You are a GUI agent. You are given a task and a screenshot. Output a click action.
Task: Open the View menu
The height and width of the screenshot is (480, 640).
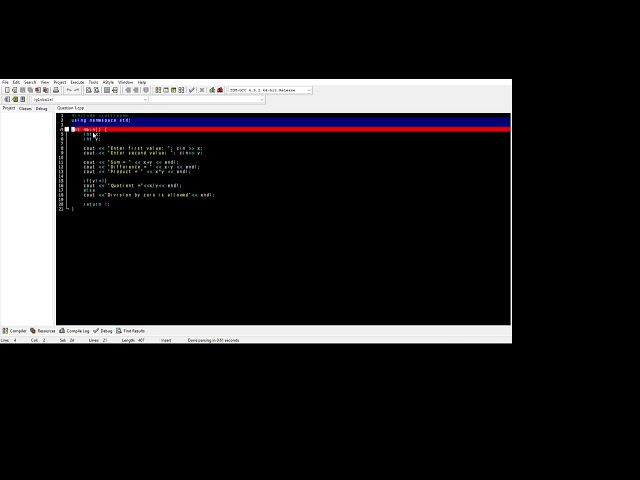click(x=44, y=82)
